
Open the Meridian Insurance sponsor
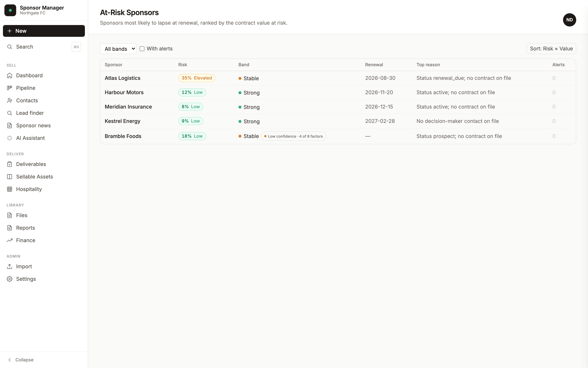coord(338,107)
